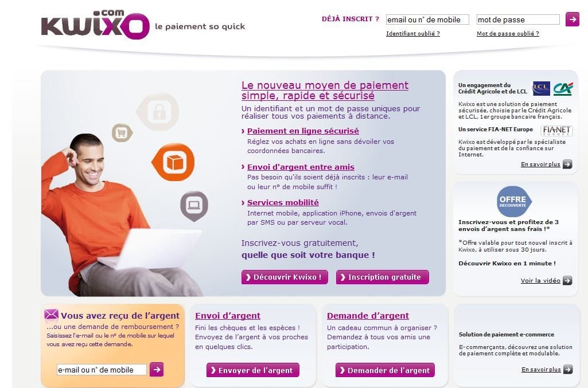Submit login with the purple arrow button

573,19
